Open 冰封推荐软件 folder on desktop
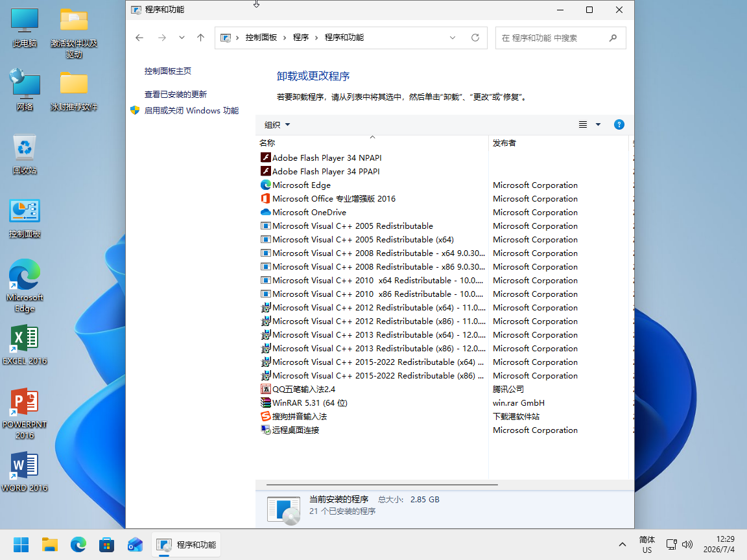747x560 pixels. (74, 91)
